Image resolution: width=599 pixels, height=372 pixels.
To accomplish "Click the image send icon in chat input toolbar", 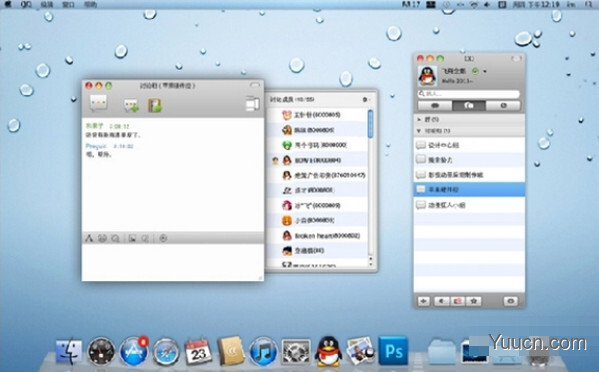I will click(x=132, y=238).
